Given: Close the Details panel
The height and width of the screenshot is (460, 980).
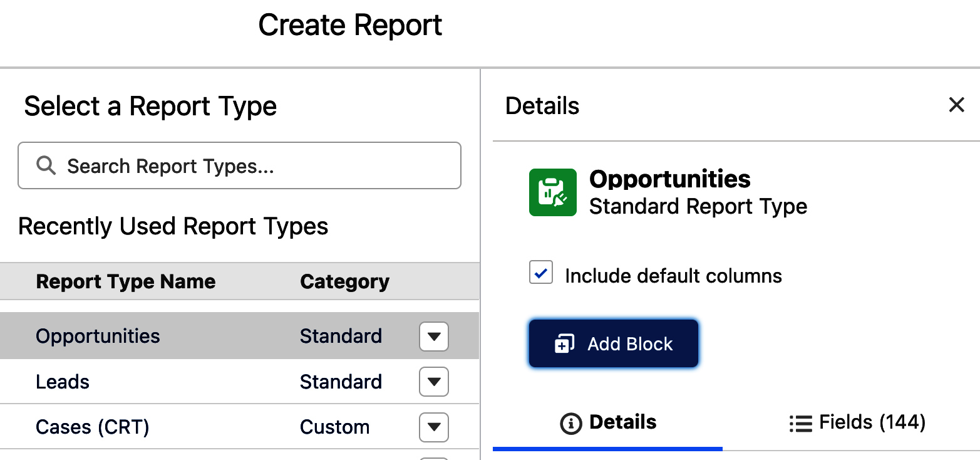Looking at the screenshot, I should (x=956, y=105).
